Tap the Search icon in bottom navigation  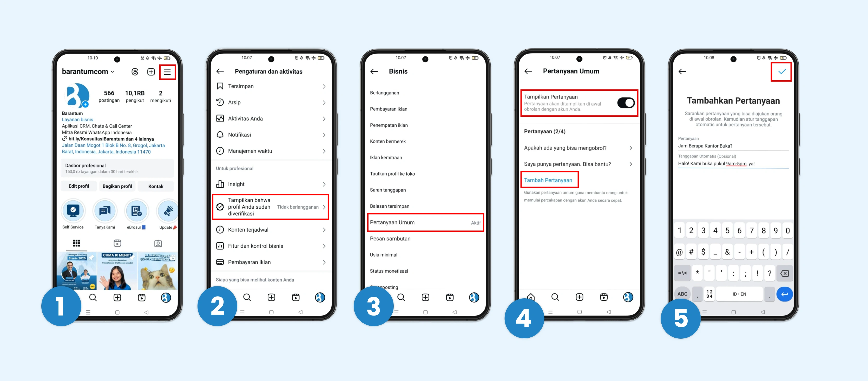coord(91,299)
